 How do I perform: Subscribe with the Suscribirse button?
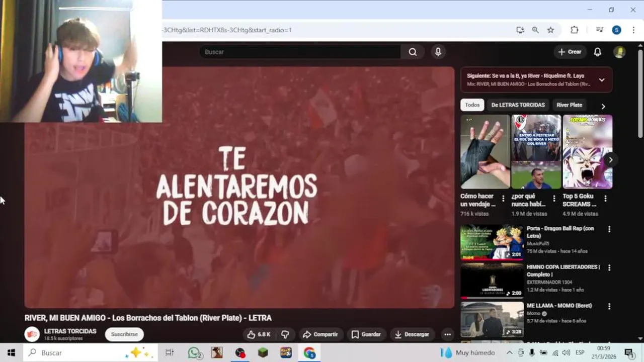point(124,334)
